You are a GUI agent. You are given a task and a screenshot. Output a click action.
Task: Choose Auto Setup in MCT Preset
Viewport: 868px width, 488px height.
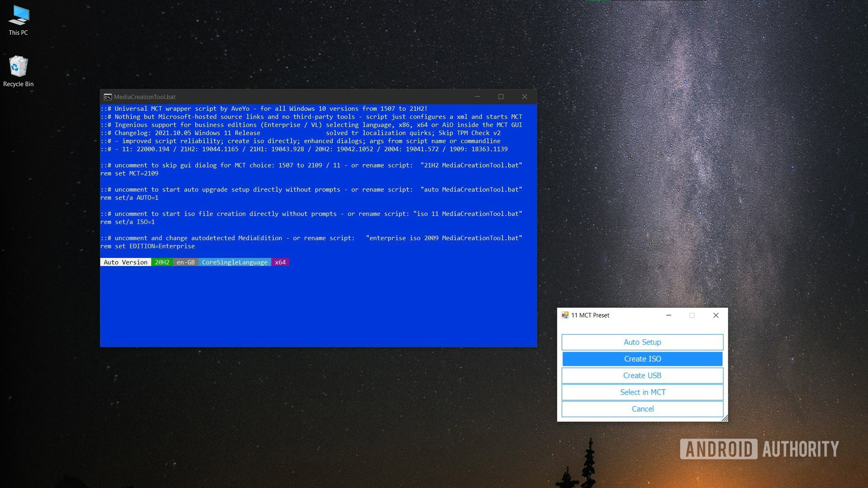642,342
